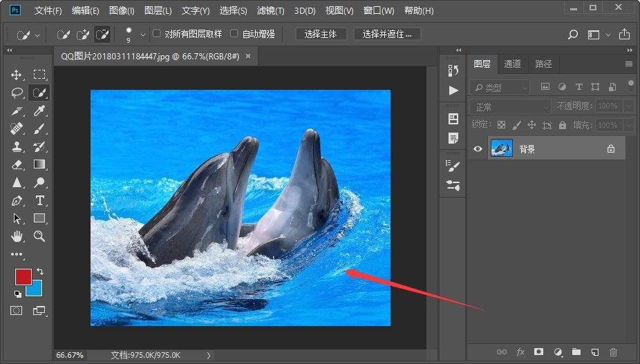Select the Gradient tool
Viewport: 640px width, 364px height.
(39, 164)
